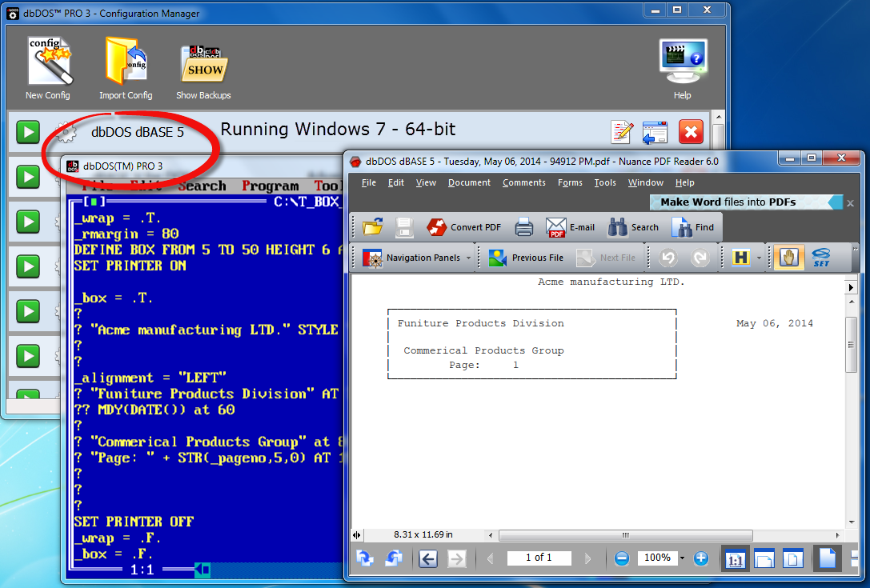
Task: Click the PDF vertical scrollbar thumb
Action: coord(851,345)
